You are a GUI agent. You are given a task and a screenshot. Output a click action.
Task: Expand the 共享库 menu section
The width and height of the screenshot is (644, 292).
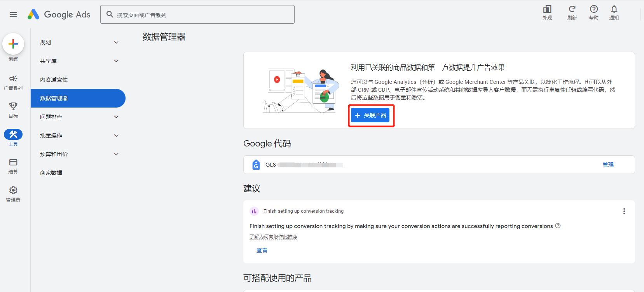[x=78, y=61]
